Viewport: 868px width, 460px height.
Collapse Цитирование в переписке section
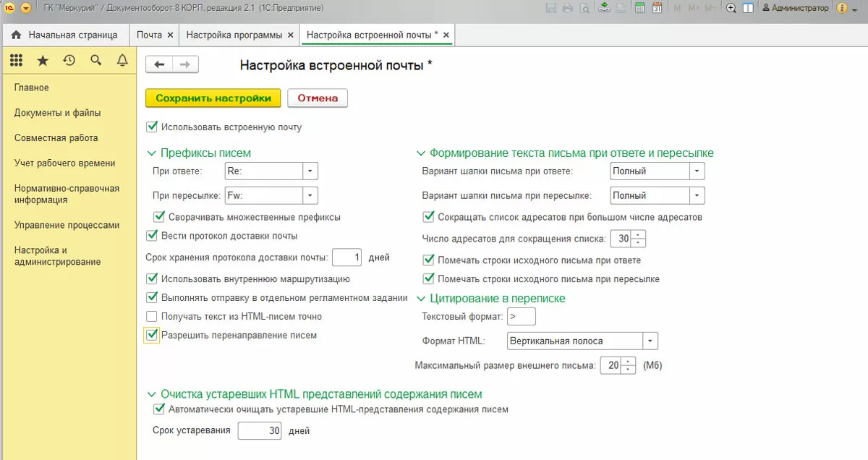pos(422,298)
